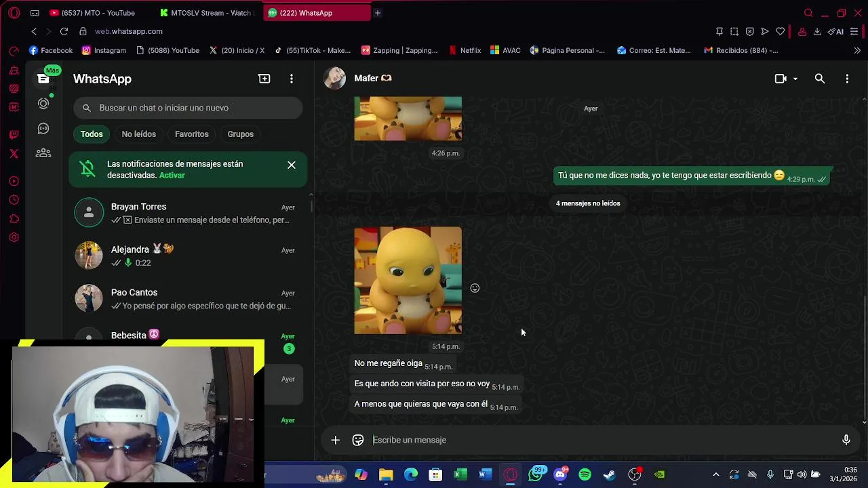This screenshot has height=488, width=868.
Task: Open the Opera main menu logo
Action: [x=14, y=13]
